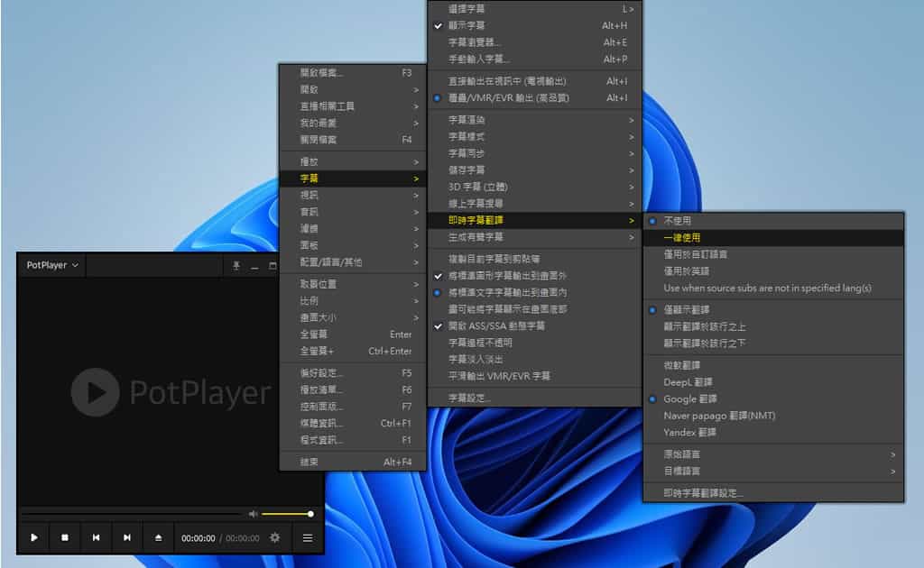Screen dimensions: 924x568
Task: Expand 3D 字幕 (立體) submenu
Action: 534,187
